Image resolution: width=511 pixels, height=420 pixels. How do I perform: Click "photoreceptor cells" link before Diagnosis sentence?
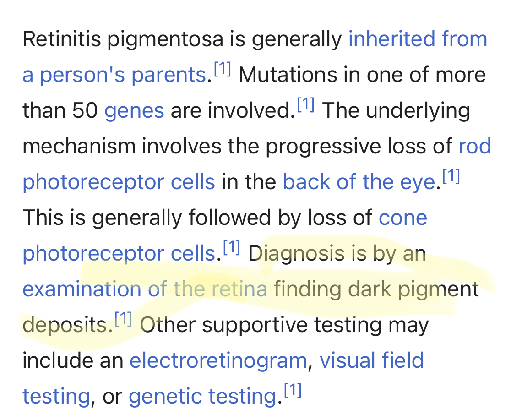click(119, 253)
